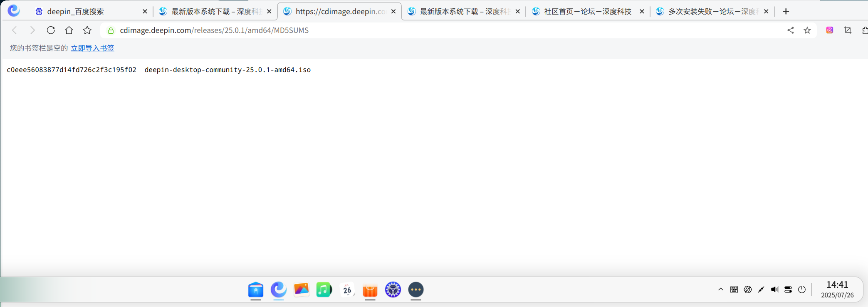The height and width of the screenshot is (307, 868).
Task: View site security lock info
Action: point(111,30)
